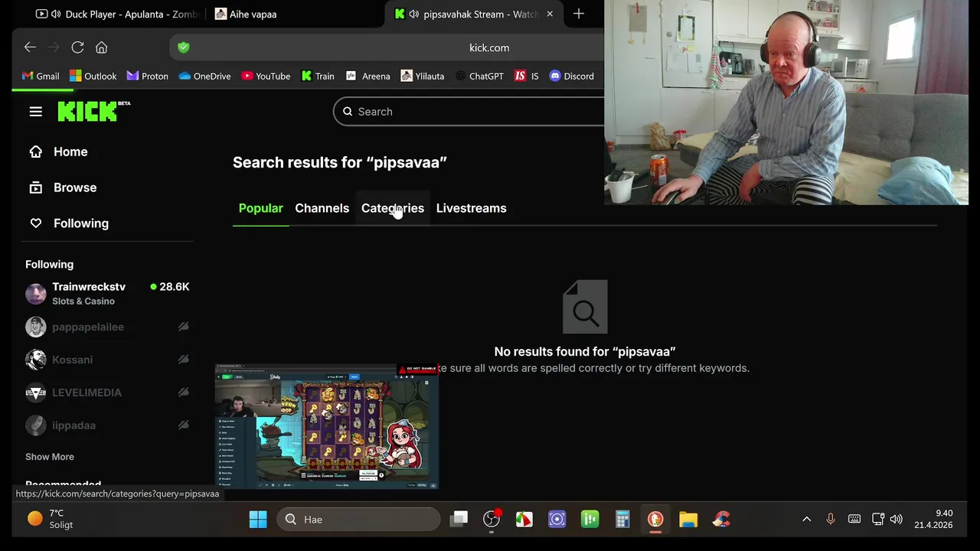Select the Popular results tab
The width and height of the screenshot is (980, 551).
coord(260,208)
